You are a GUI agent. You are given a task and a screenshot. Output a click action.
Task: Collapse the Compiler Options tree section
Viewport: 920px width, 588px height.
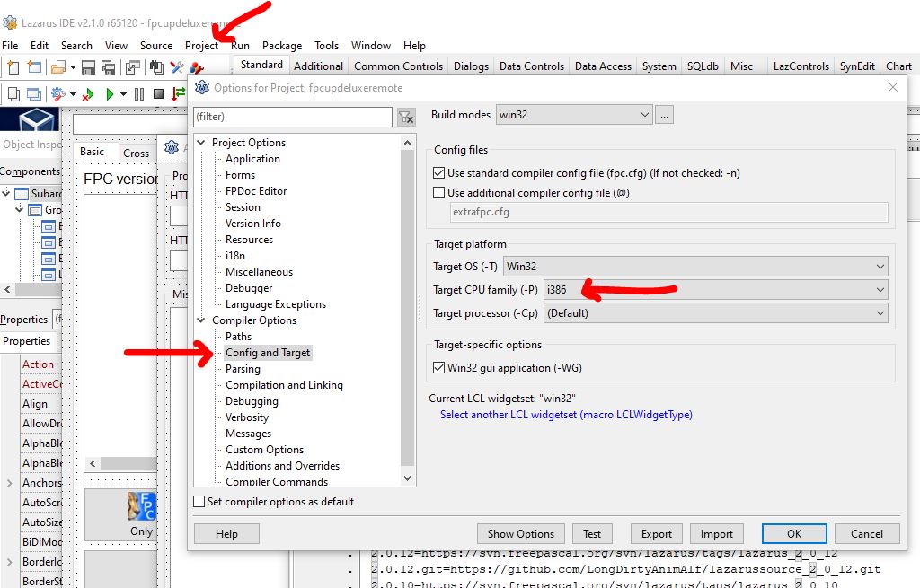tap(201, 320)
